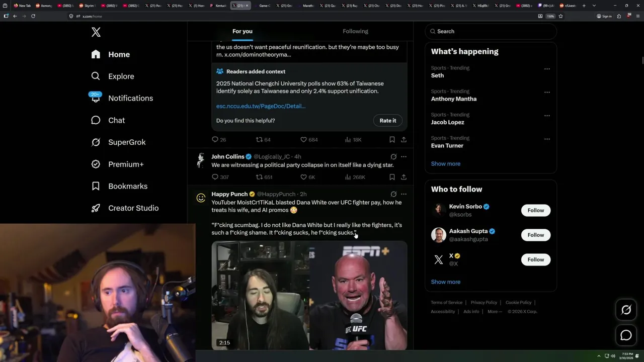Like the post with 684 likes

[x=309, y=140]
